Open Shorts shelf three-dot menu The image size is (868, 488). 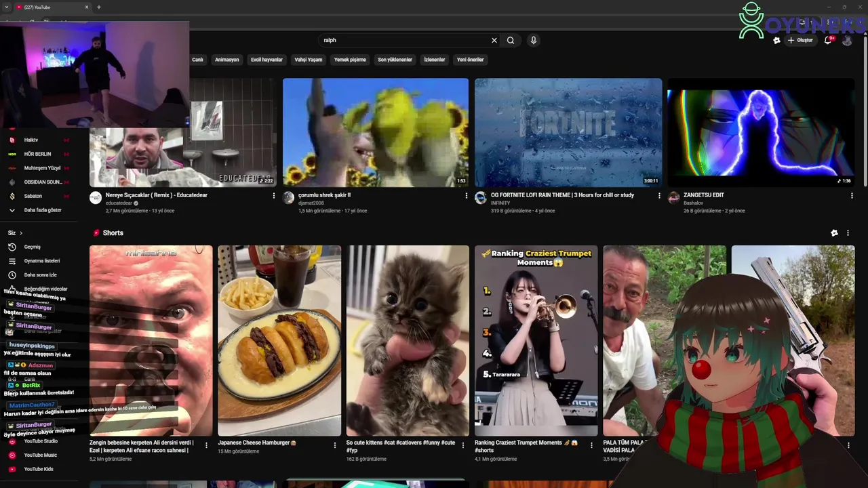pos(848,233)
